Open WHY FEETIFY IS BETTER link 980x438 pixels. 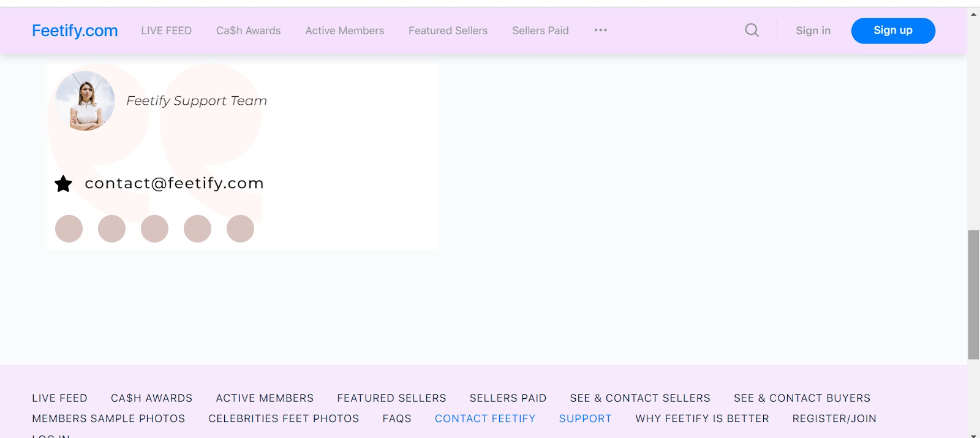pyautogui.click(x=702, y=418)
